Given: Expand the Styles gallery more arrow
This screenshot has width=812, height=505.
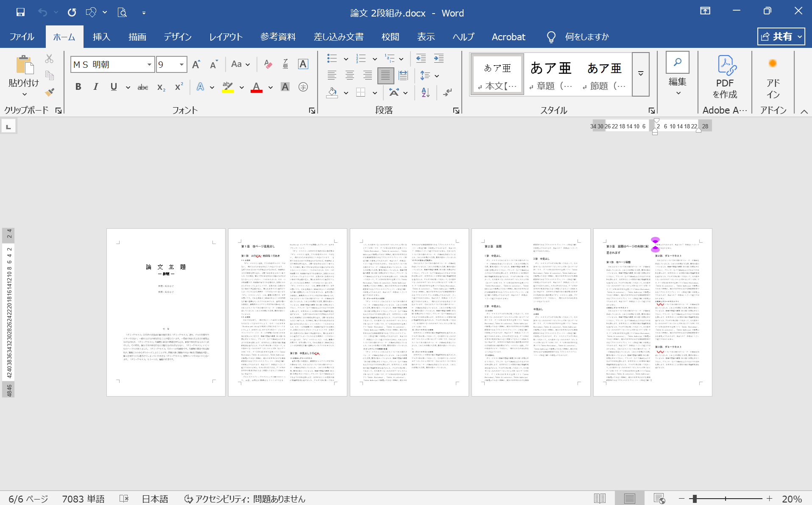Looking at the screenshot, I should (x=641, y=74).
